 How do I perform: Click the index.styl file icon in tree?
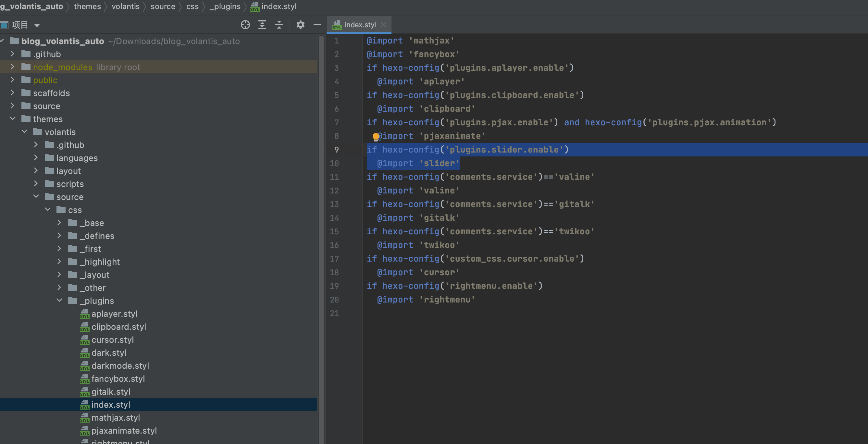(85, 405)
